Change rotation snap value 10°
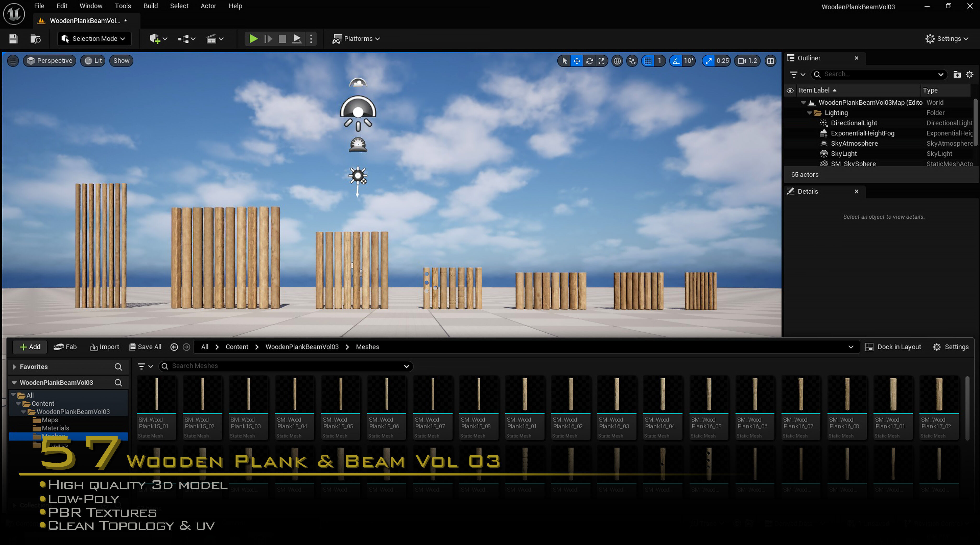 click(x=689, y=61)
